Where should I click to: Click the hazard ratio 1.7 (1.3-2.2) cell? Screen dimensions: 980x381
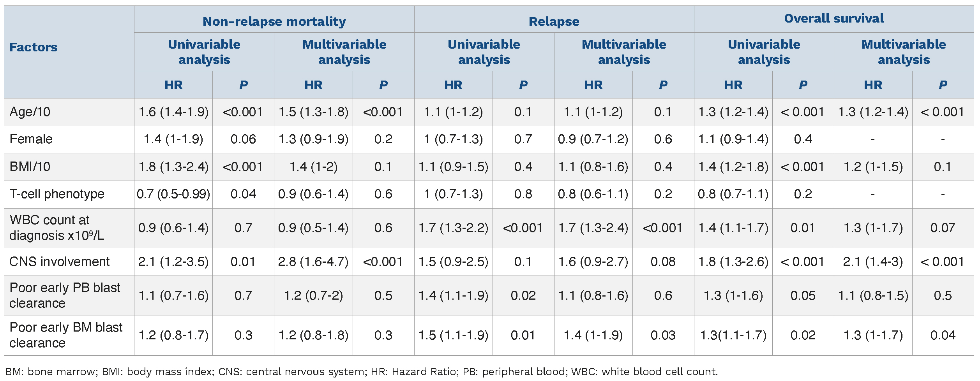[453, 228]
